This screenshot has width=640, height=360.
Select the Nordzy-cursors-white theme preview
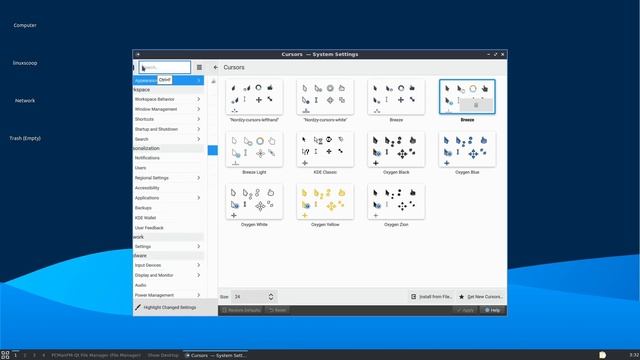[x=325, y=97]
